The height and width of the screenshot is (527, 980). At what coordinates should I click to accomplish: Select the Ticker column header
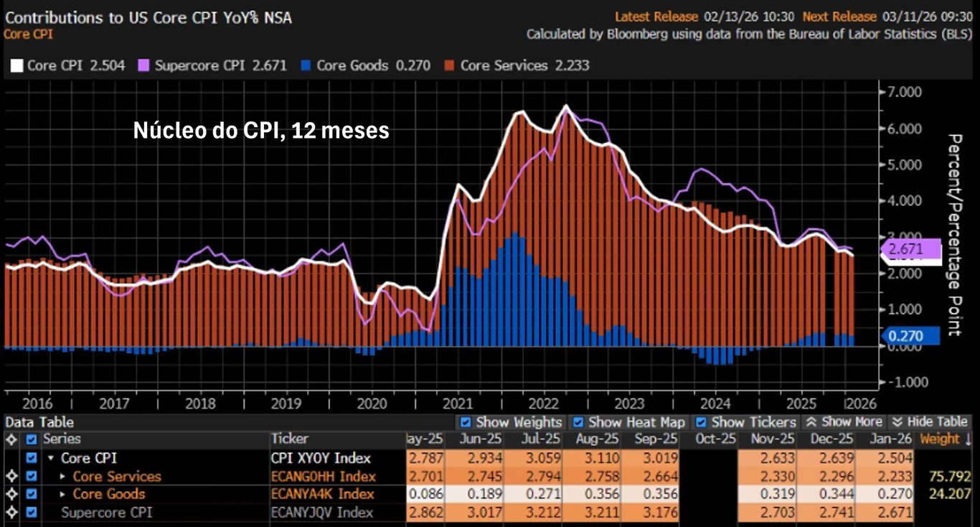289,439
